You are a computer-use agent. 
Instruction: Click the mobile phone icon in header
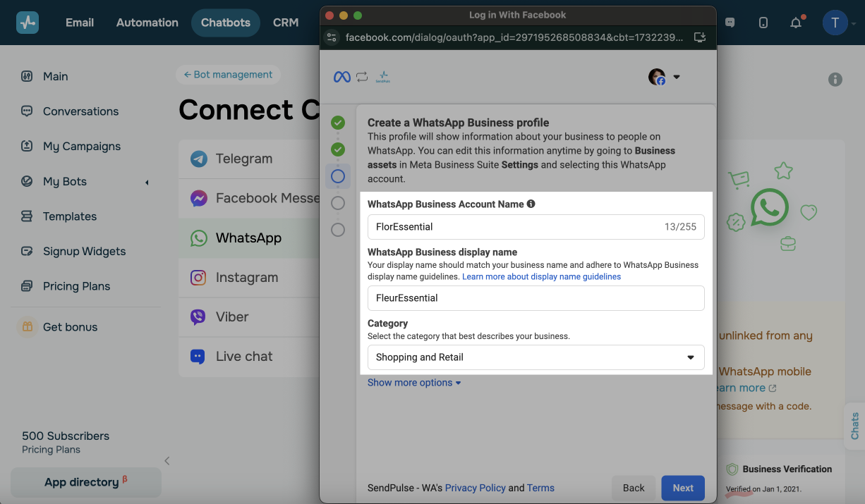(x=763, y=23)
